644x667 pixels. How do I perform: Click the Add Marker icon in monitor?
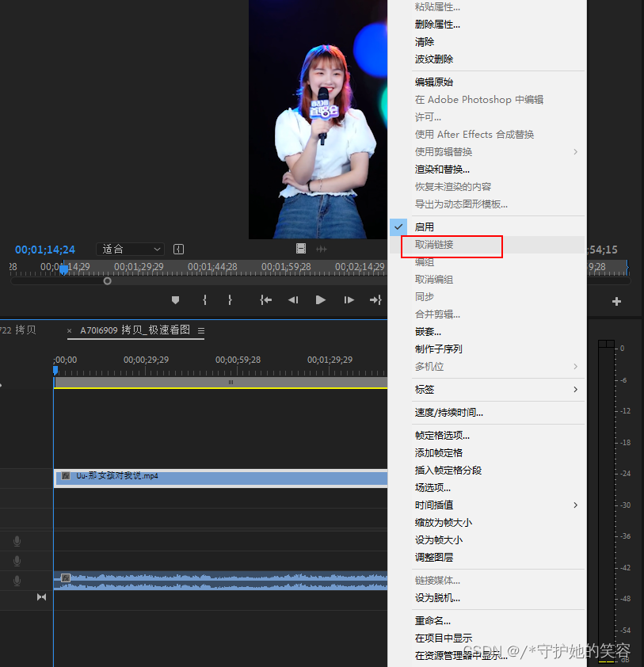[x=175, y=300]
